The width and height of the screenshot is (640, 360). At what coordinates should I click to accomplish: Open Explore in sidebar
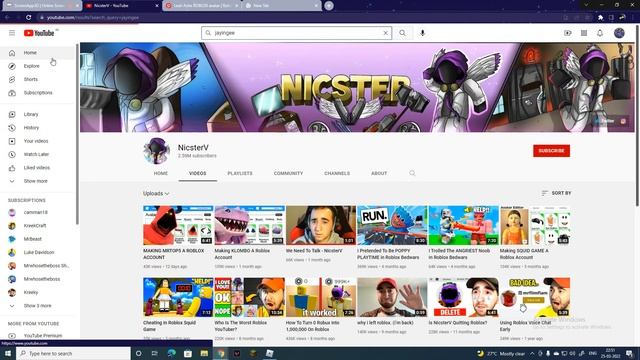point(38,66)
